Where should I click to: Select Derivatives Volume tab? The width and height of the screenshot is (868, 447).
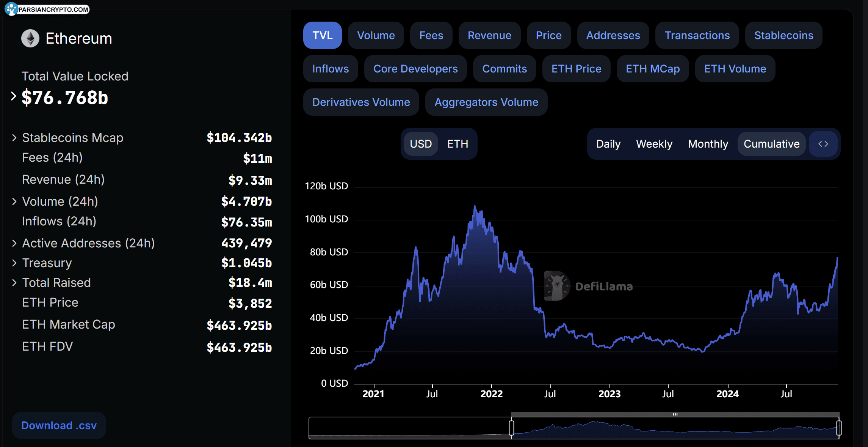[361, 102]
